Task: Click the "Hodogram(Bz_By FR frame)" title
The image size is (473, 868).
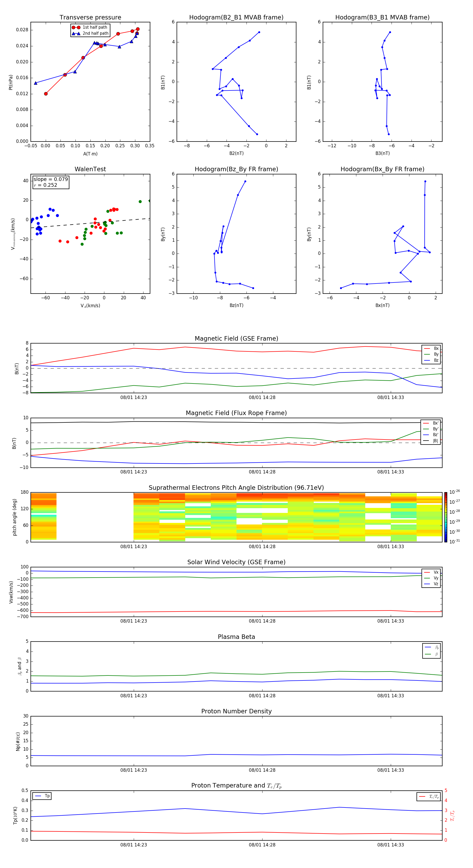Action: pyautogui.click(x=236, y=169)
